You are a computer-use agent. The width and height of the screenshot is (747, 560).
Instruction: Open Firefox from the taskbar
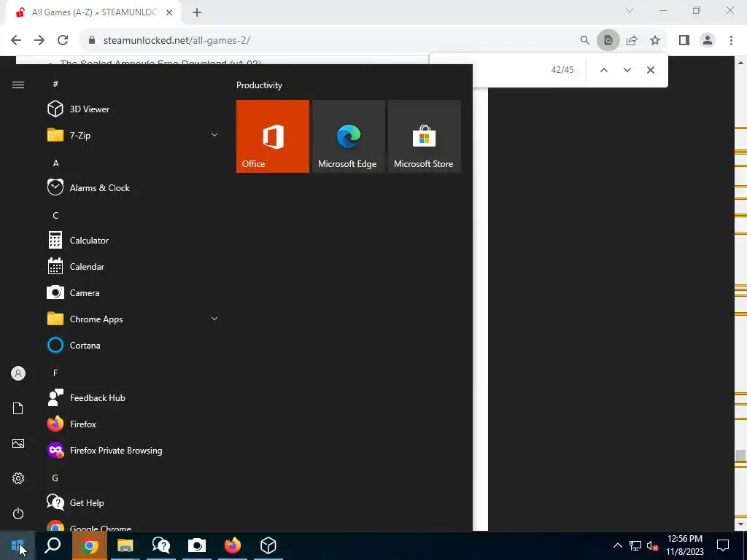[x=233, y=545]
